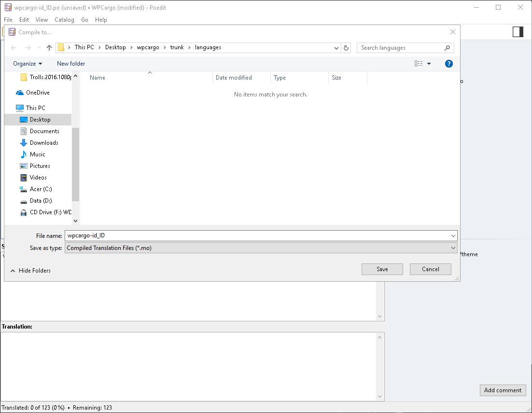
Task: Collapse the pane with Hide Folders
Action: coord(30,271)
